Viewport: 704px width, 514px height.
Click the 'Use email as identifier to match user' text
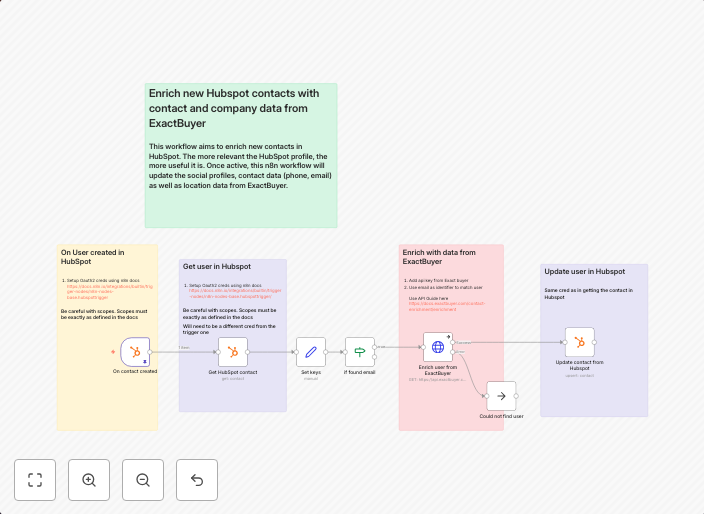click(446, 287)
